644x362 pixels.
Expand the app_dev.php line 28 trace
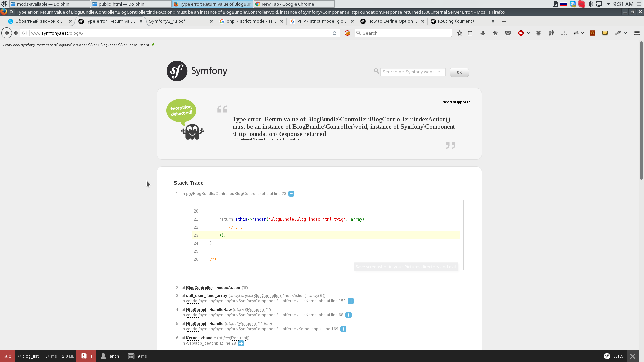point(241,343)
